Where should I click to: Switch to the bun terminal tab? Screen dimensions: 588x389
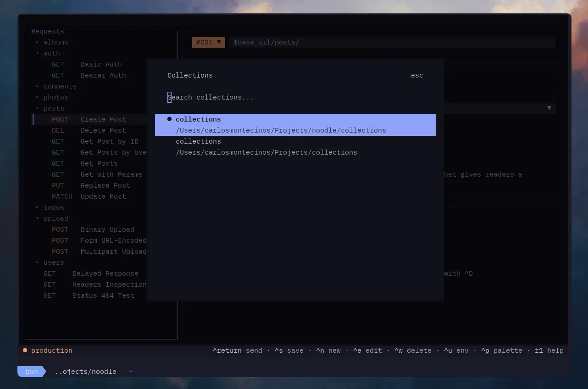[x=32, y=372]
